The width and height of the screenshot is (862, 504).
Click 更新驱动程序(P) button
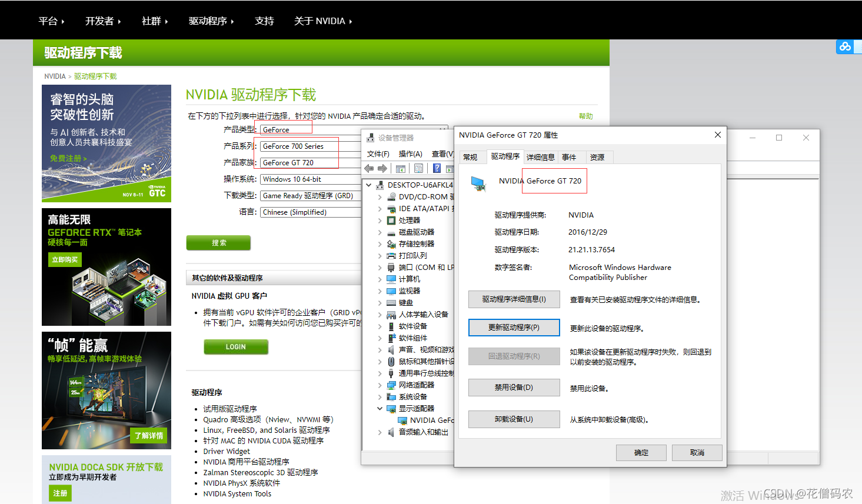coord(514,328)
